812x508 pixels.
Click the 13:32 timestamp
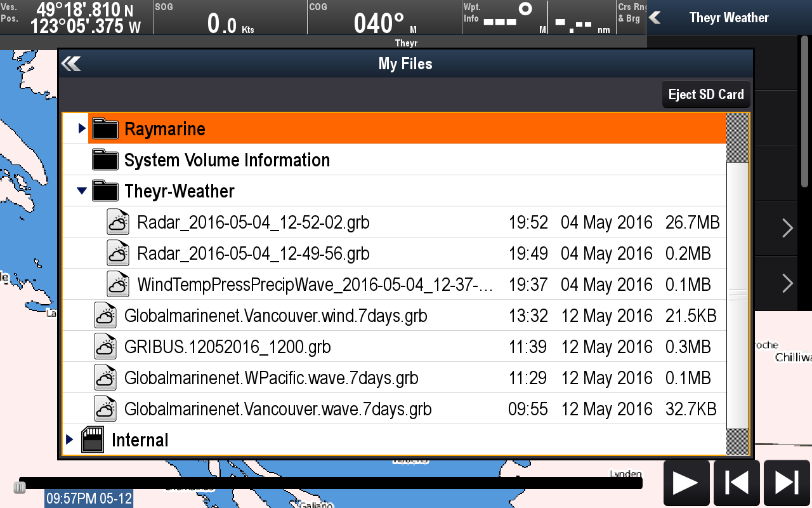click(x=528, y=316)
